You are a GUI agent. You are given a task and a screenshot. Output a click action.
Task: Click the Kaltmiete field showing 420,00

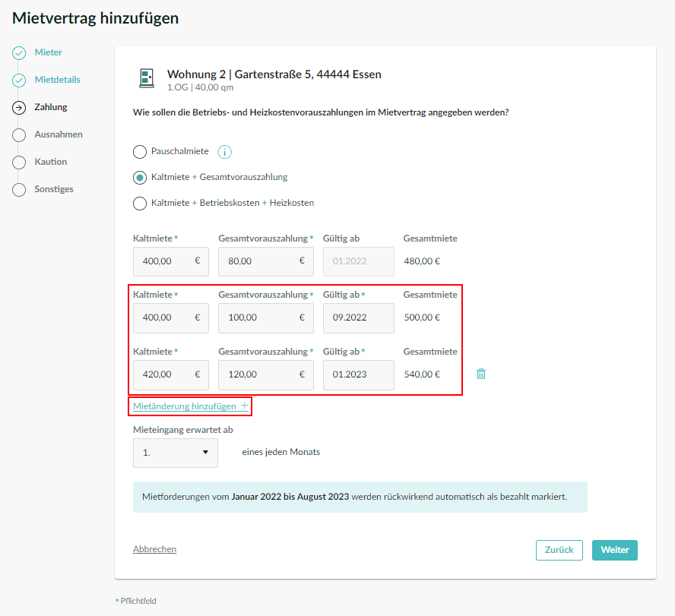point(171,374)
